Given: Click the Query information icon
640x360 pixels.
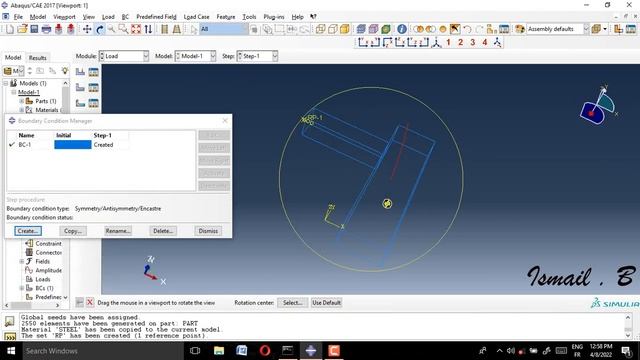Looking at the screenshot, I should pyautogui.click(x=402, y=29).
